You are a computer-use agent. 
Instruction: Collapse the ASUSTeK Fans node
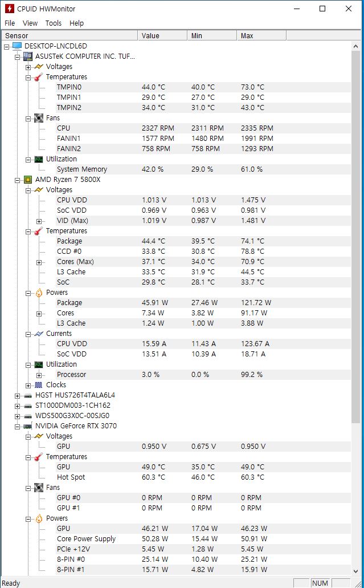(x=28, y=119)
